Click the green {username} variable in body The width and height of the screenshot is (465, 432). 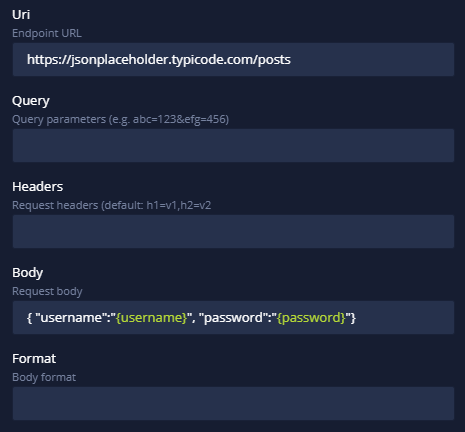pyautogui.click(x=151, y=318)
